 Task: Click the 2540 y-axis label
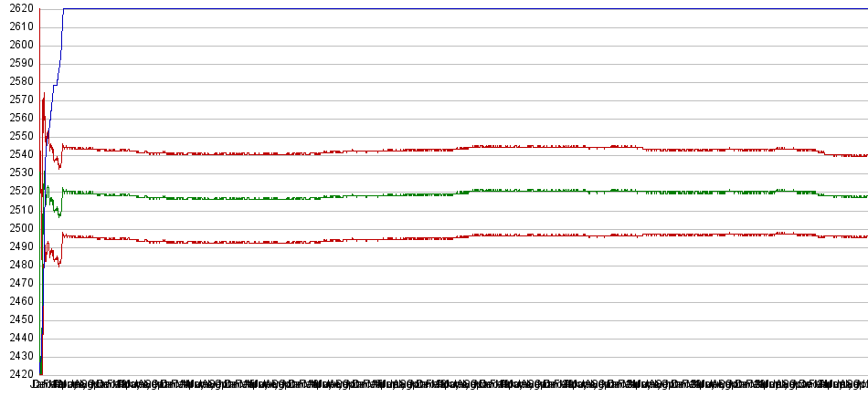pyautogui.click(x=17, y=155)
